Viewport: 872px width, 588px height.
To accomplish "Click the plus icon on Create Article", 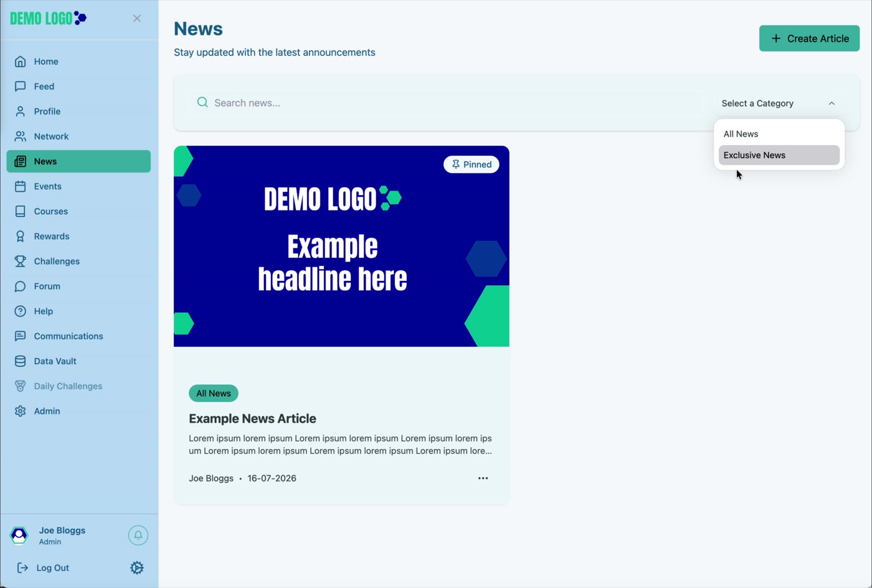I will (x=776, y=39).
